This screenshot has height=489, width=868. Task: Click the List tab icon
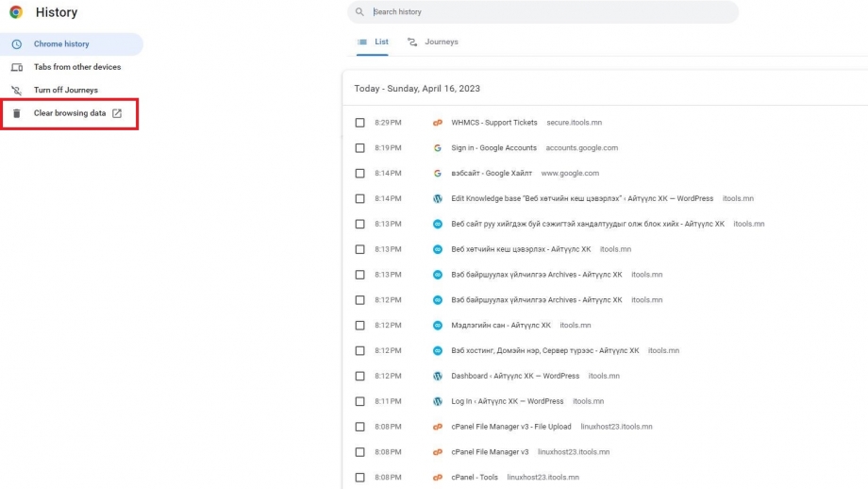(362, 42)
